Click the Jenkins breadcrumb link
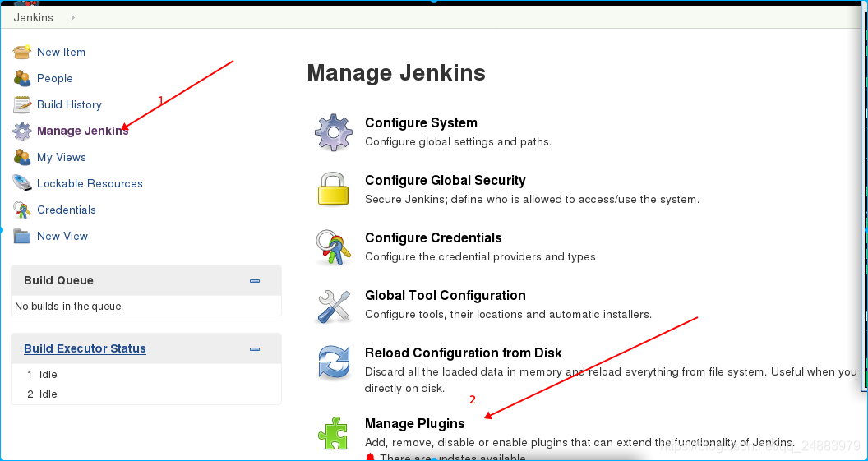This screenshot has height=461, width=868. [33, 18]
